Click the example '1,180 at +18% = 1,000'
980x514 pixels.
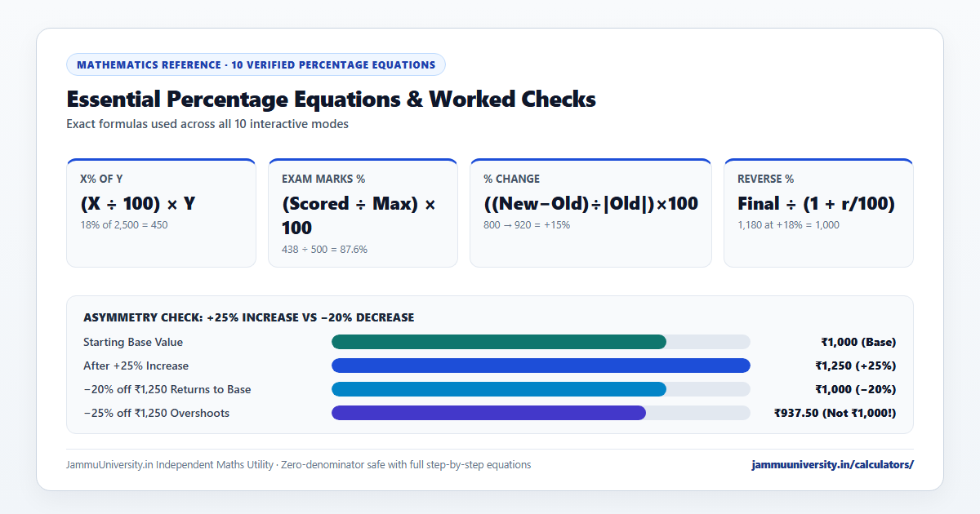tap(788, 224)
